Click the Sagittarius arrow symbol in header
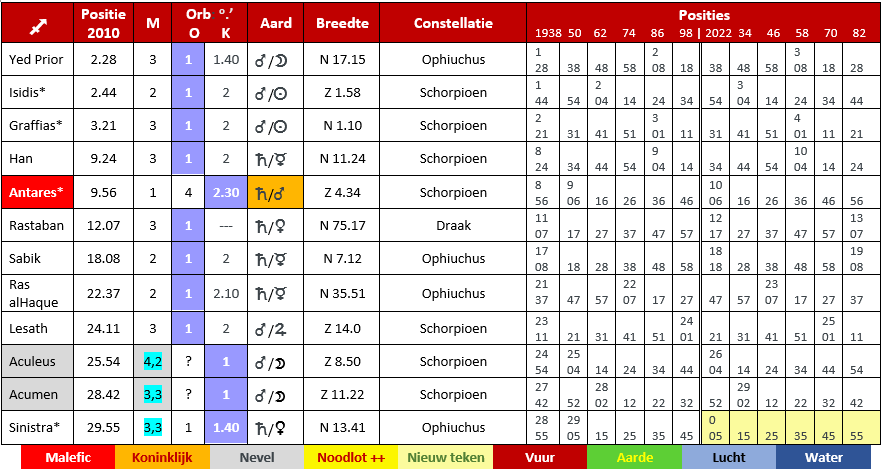Image resolution: width=884 pixels, height=472 pixels. tap(38, 26)
